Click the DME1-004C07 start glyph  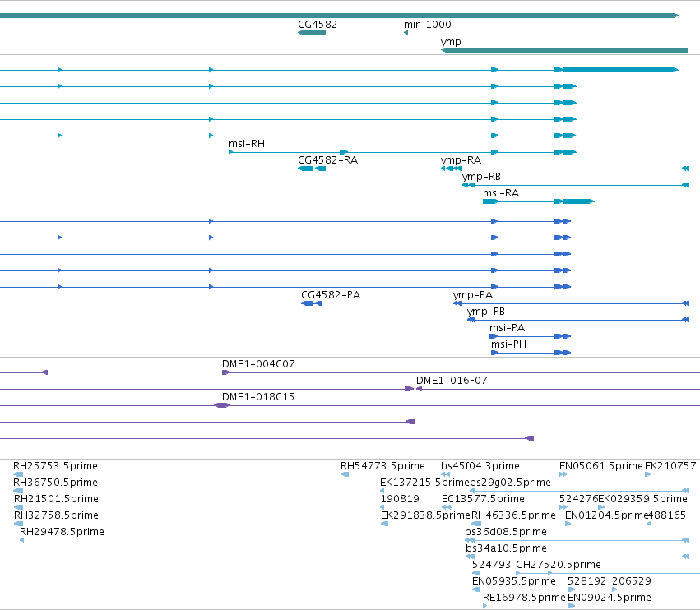click(x=226, y=372)
